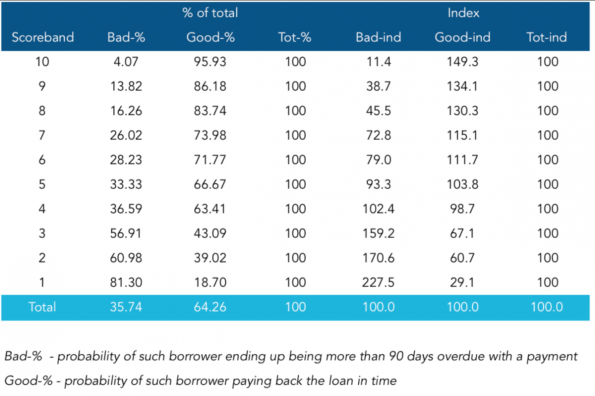
Task: Click the Bad-% footnote definition text
Action: coord(291,357)
